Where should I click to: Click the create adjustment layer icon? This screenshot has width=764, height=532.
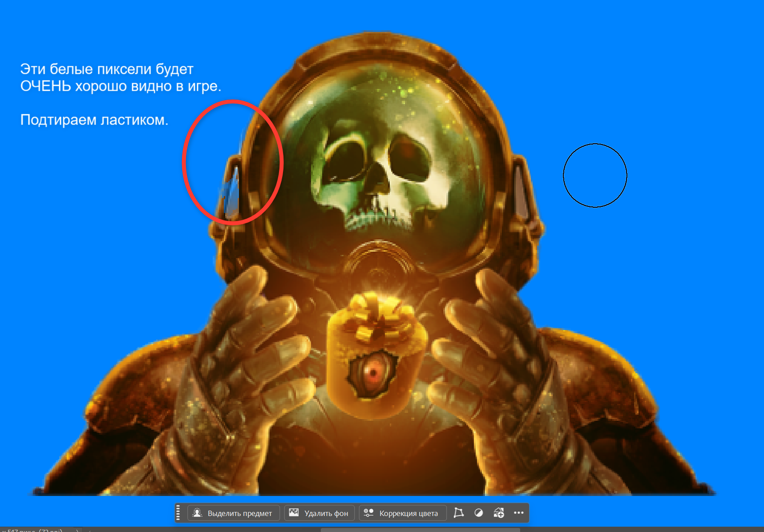(499, 513)
